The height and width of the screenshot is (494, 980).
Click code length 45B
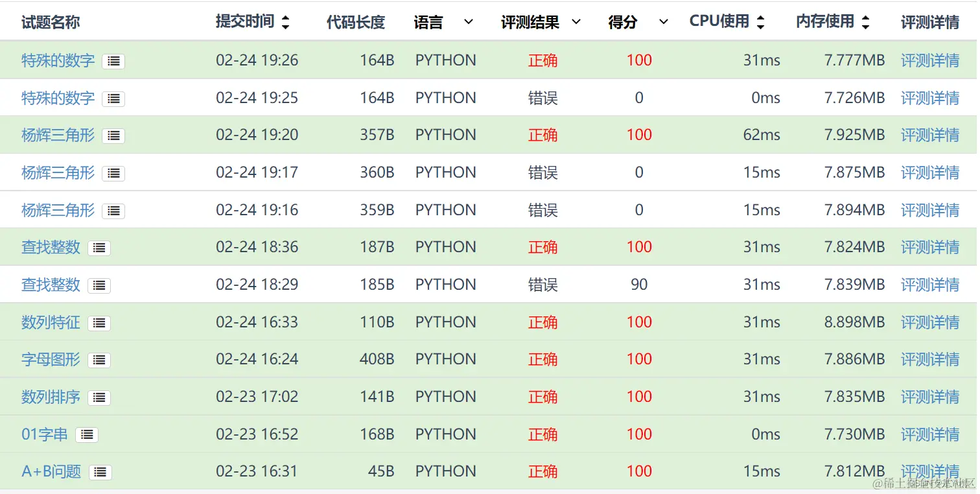pyautogui.click(x=381, y=472)
